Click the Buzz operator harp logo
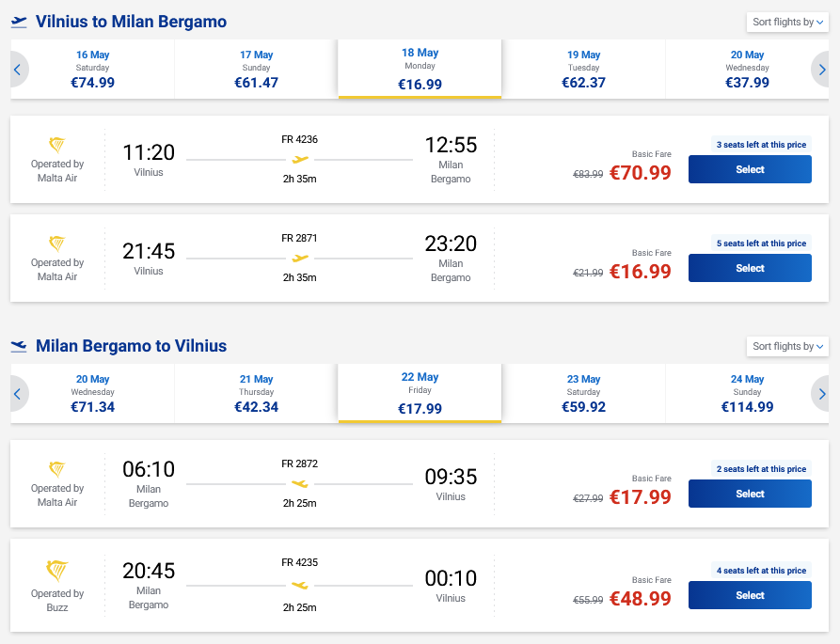The width and height of the screenshot is (840, 644). (x=56, y=570)
